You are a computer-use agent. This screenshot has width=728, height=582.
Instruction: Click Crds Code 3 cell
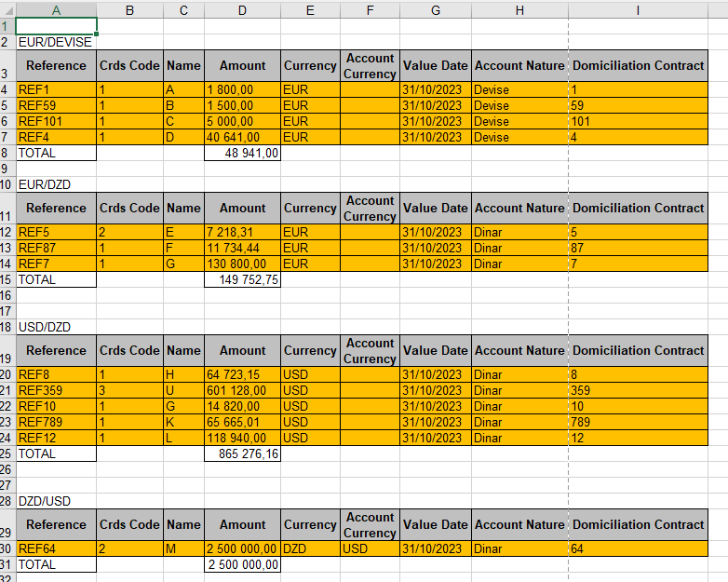[x=130, y=390]
